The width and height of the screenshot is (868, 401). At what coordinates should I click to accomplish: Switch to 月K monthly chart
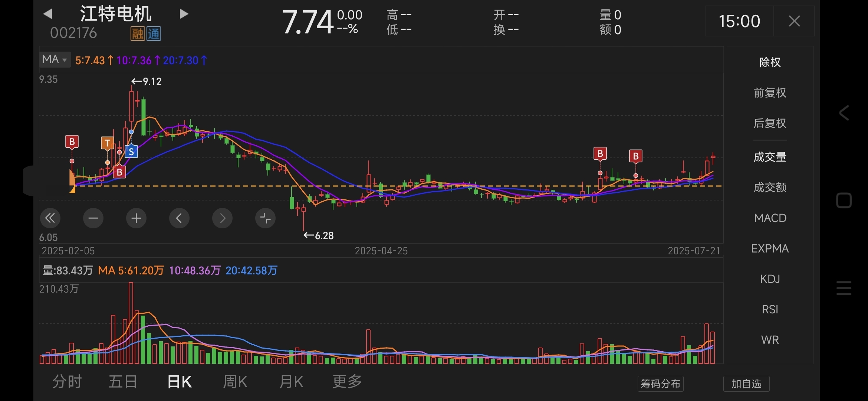(291, 382)
